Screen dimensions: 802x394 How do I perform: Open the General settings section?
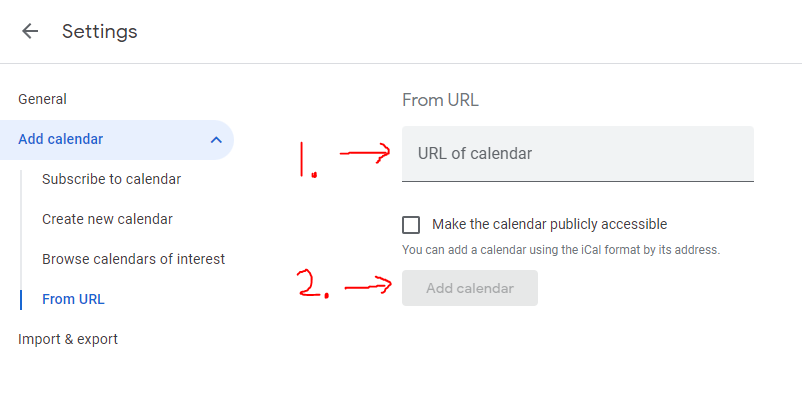tap(42, 99)
